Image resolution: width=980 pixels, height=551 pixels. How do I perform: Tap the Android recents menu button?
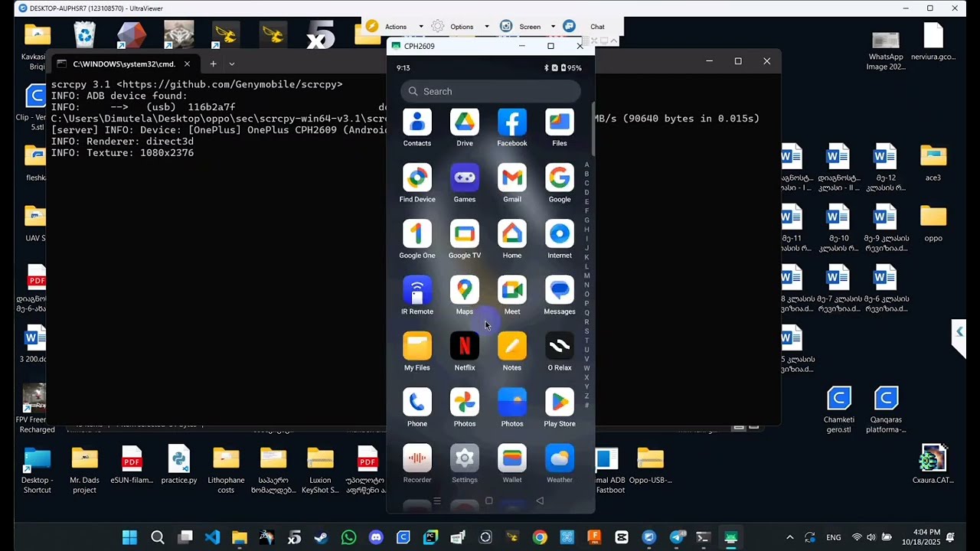pyautogui.click(x=437, y=500)
